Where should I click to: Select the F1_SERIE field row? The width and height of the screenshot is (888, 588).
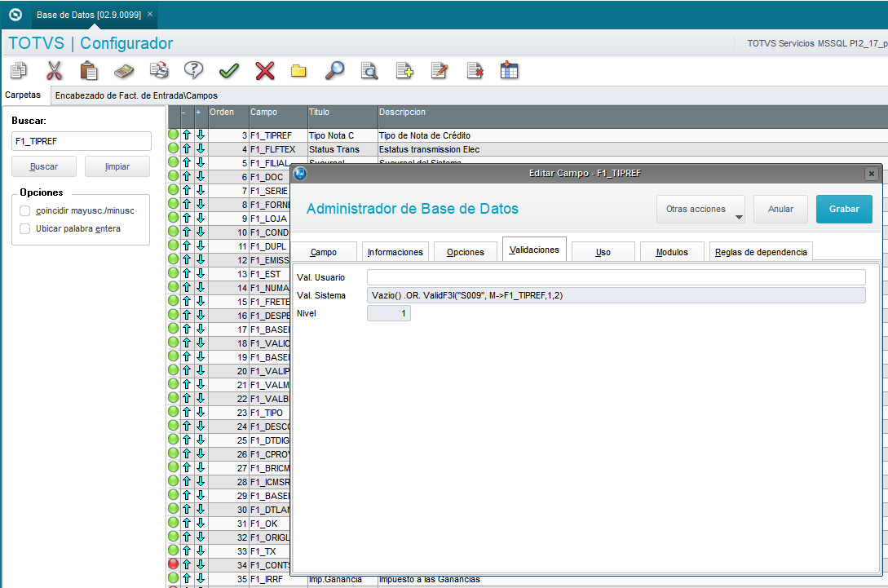click(x=270, y=191)
